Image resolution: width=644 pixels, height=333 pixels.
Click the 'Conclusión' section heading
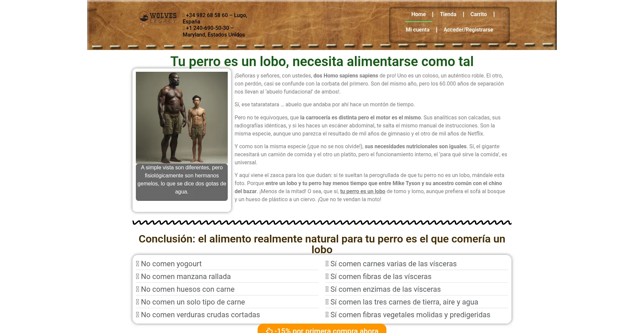tap(322, 244)
